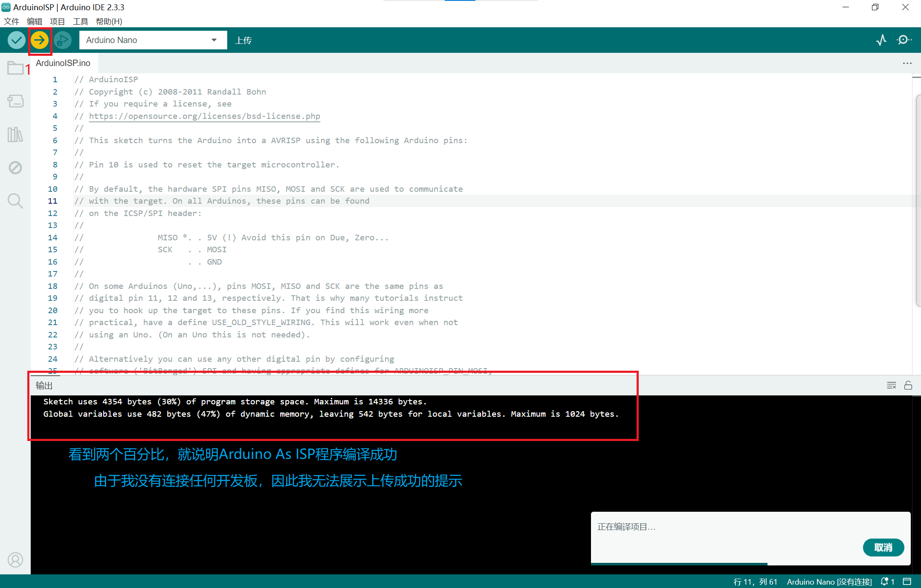921x588 pixels.
Task: Click the 'SCK . . MOSI' line 15
Action: (151, 249)
